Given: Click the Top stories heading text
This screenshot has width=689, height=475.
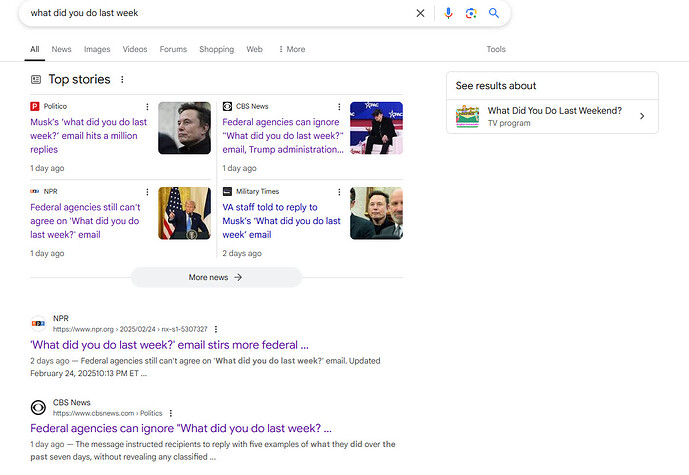Looking at the screenshot, I should point(80,80).
